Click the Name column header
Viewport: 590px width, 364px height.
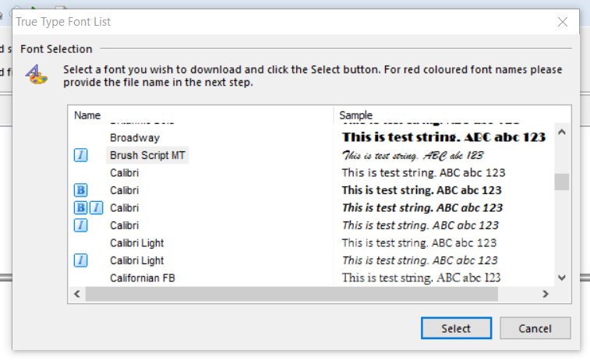87,115
